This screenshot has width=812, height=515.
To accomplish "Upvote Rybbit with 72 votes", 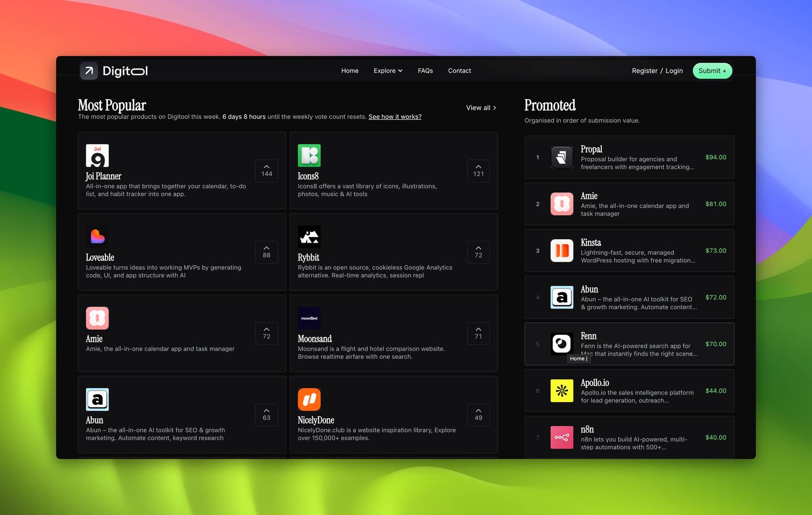I will coord(478,252).
